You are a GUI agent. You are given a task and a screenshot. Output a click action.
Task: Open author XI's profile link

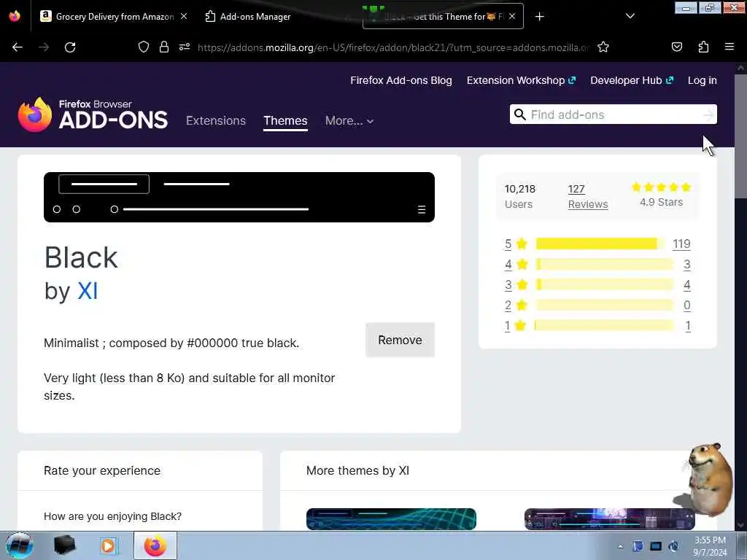[88, 291]
